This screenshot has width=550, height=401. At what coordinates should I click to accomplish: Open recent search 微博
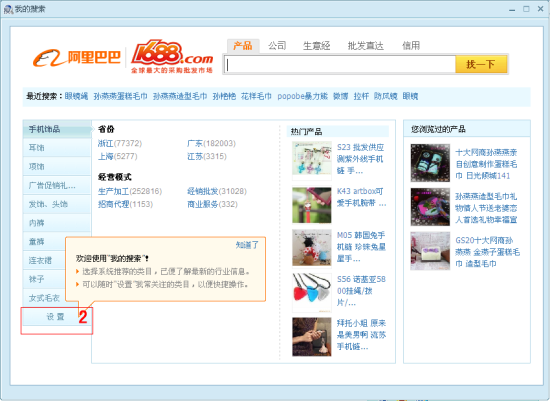point(341,96)
